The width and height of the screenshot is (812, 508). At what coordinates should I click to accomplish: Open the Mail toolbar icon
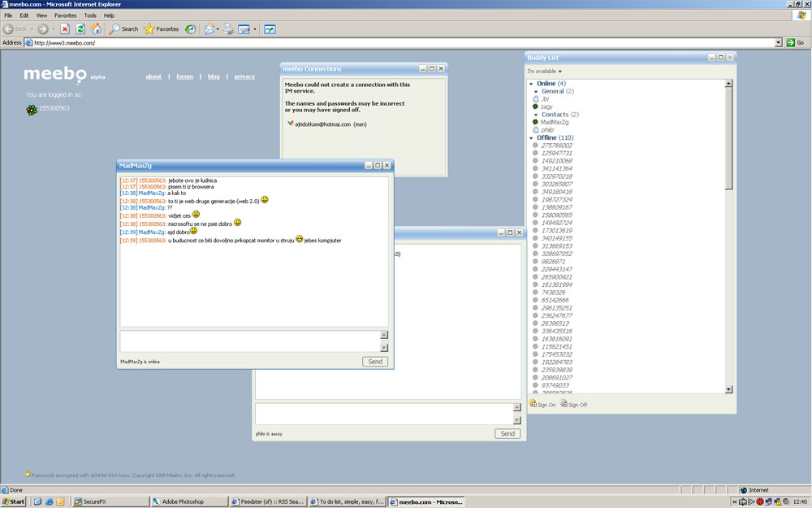[210, 28]
